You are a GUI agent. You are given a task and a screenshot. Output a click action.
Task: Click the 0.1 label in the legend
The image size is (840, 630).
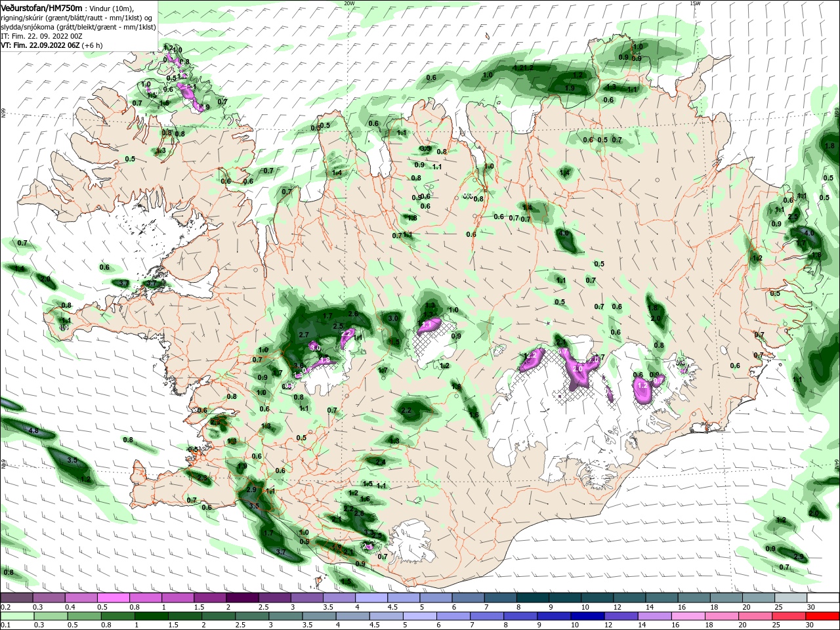pos(5,625)
